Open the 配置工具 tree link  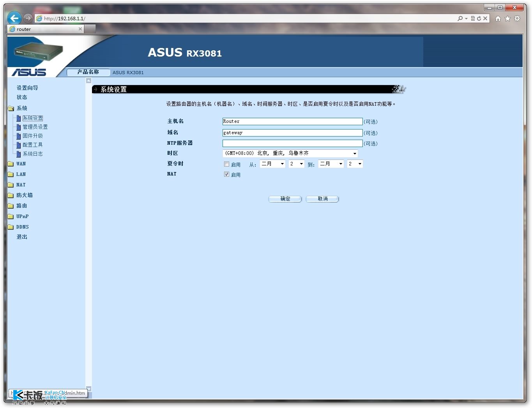(x=33, y=145)
